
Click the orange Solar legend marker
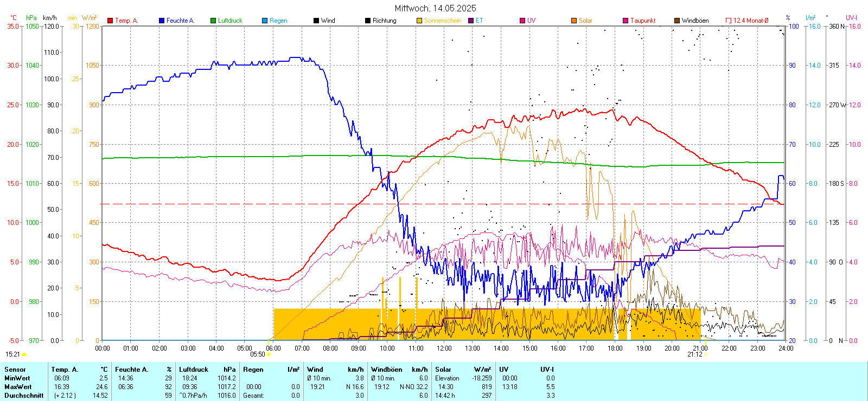574,21
